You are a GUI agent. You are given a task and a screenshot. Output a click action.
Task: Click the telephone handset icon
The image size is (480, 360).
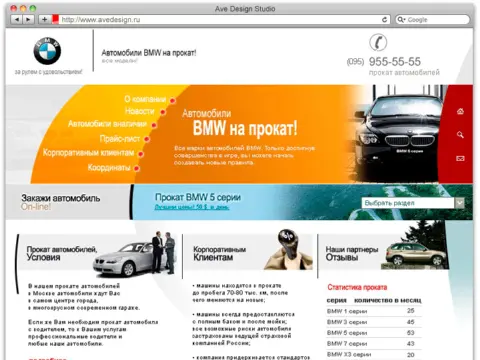[x=378, y=43]
